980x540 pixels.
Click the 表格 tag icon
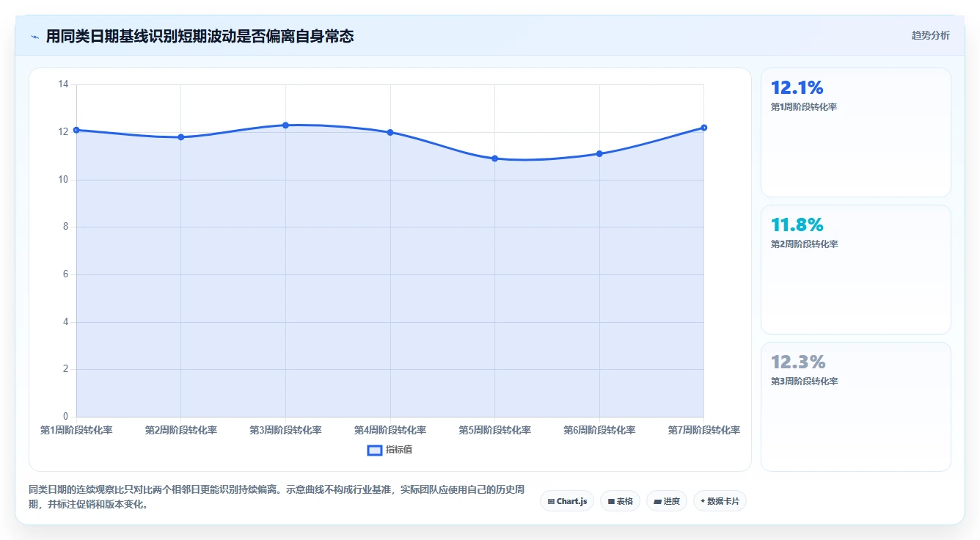(x=611, y=502)
